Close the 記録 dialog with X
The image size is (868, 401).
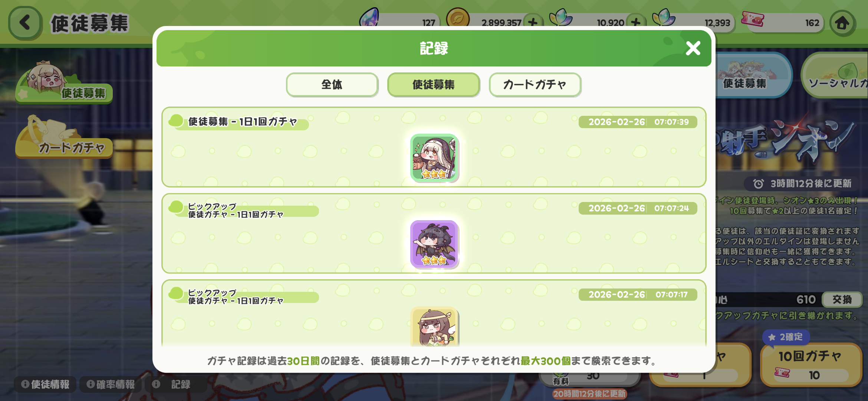pyautogui.click(x=693, y=48)
